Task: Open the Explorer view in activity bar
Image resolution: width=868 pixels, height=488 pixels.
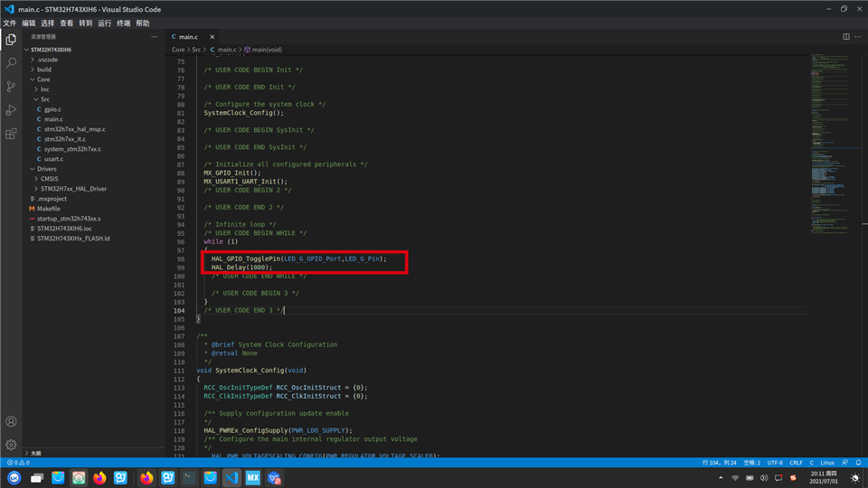Action: pos(11,39)
